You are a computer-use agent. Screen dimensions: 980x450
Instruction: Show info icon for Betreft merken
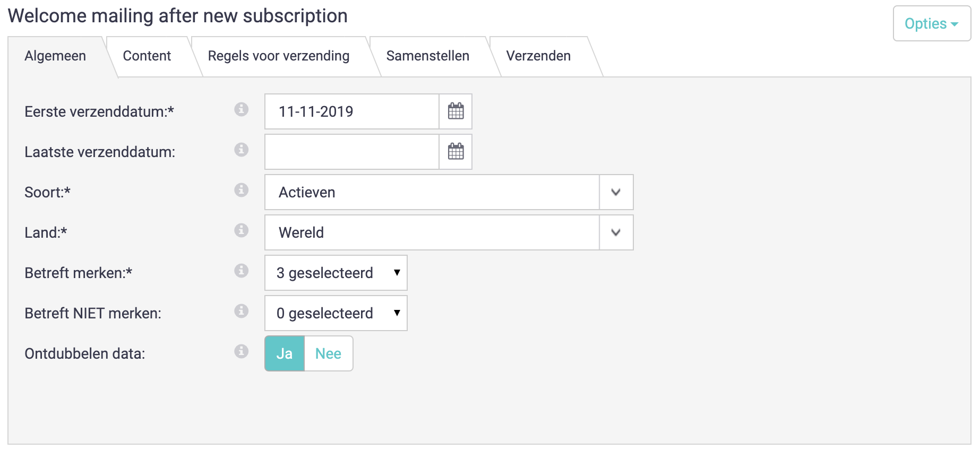click(242, 271)
